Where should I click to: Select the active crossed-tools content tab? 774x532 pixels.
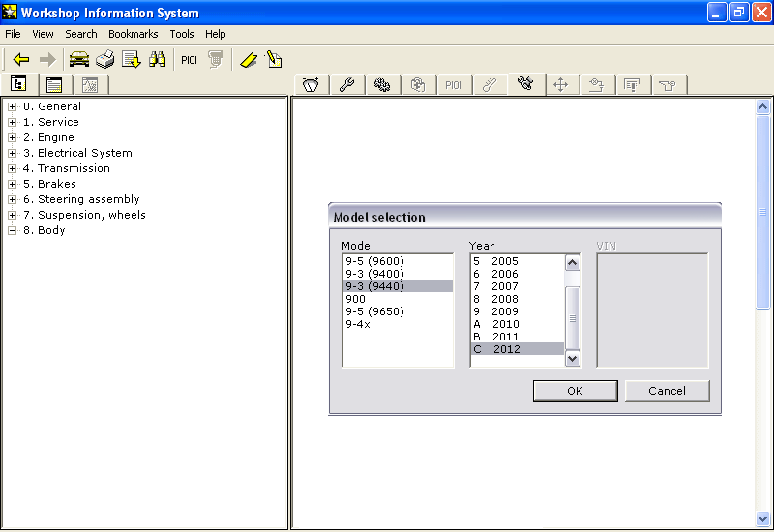[x=525, y=83]
